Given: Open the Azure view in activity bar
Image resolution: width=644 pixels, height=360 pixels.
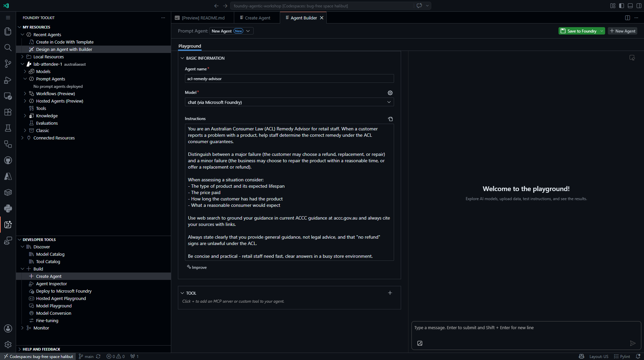Looking at the screenshot, I should click(x=8, y=176).
